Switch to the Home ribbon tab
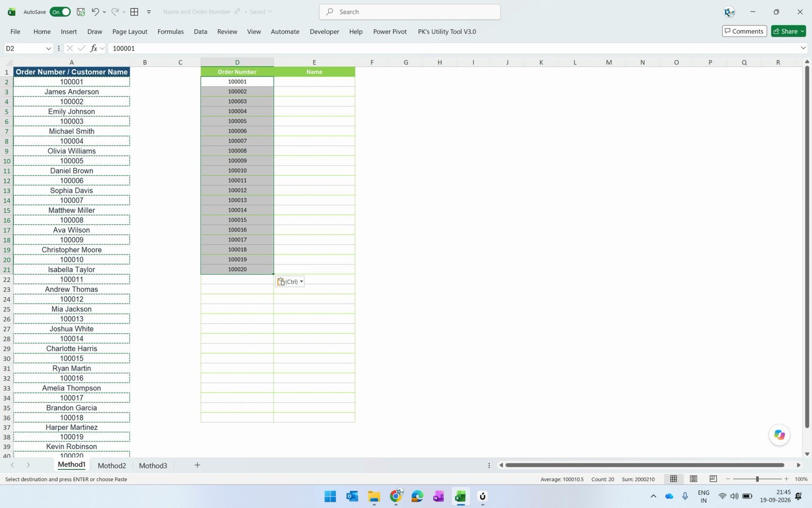The width and height of the screenshot is (812, 508). [x=42, y=31]
